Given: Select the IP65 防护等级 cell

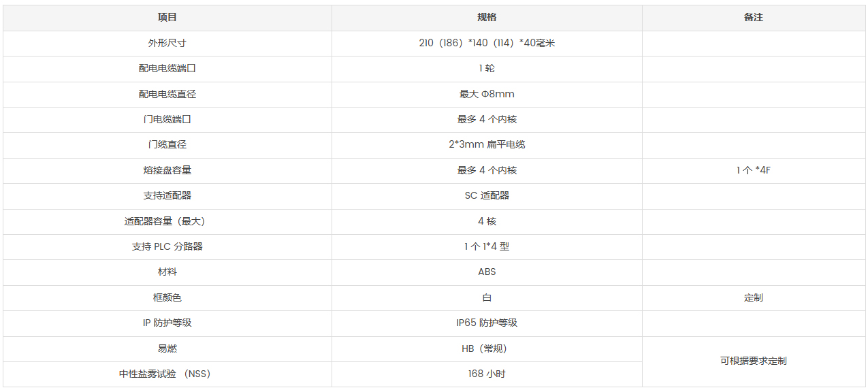Looking at the screenshot, I should click(487, 323).
